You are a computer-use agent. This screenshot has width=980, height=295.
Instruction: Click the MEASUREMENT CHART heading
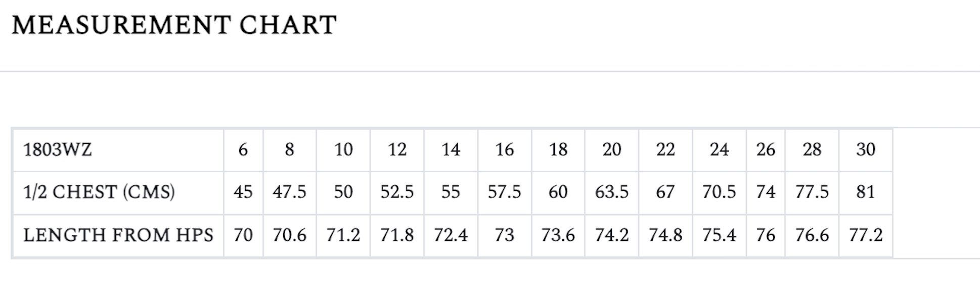174,25
